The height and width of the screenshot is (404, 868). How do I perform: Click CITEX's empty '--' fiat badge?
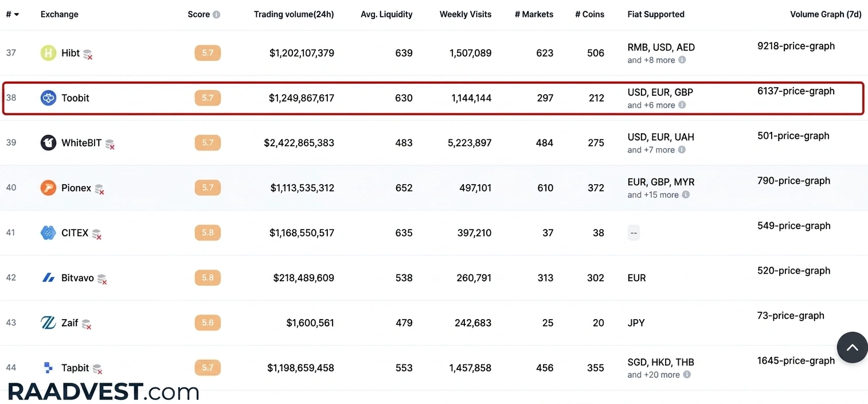point(634,233)
